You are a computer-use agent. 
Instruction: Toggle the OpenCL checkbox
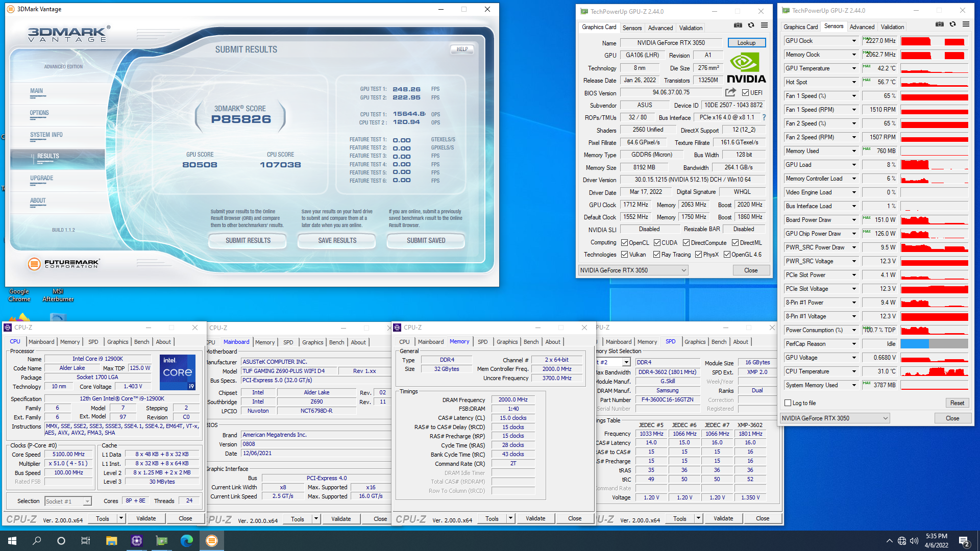(x=624, y=243)
